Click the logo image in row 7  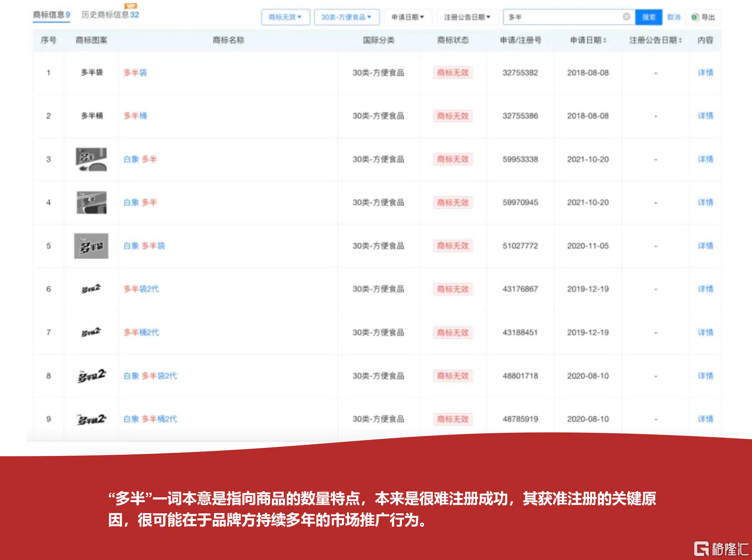tap(91, 332)
